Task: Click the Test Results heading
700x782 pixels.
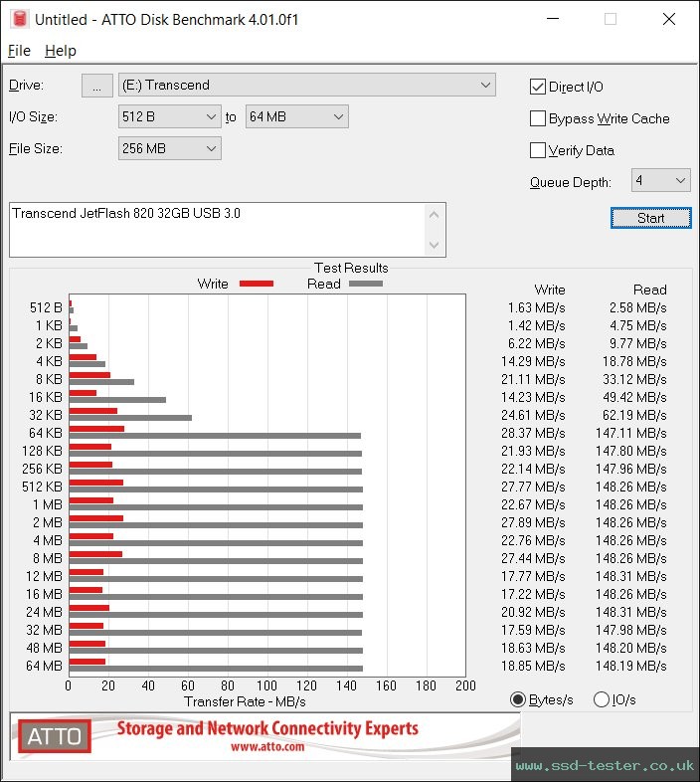Action: coord(351,268)
